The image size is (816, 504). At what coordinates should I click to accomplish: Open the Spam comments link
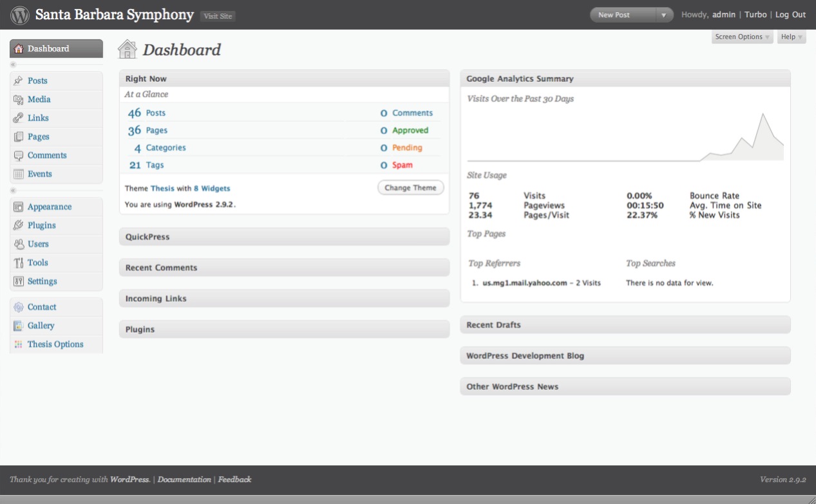403,165
